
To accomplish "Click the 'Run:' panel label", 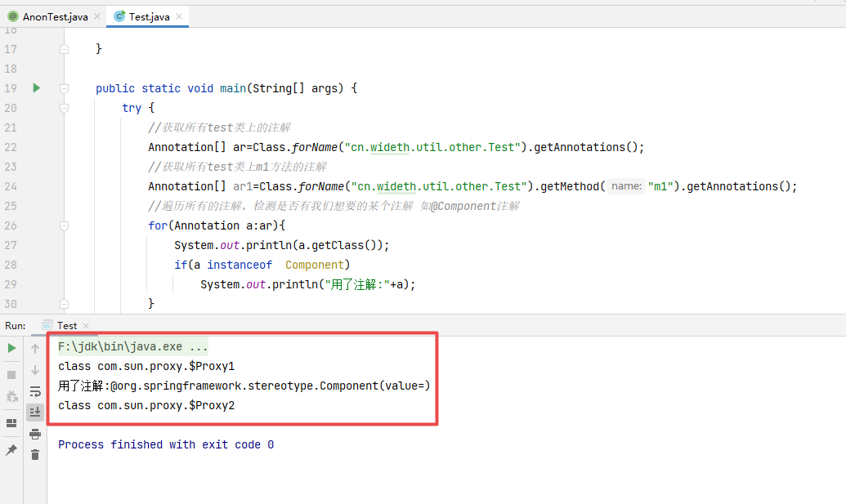I will (x=15, y=326).
